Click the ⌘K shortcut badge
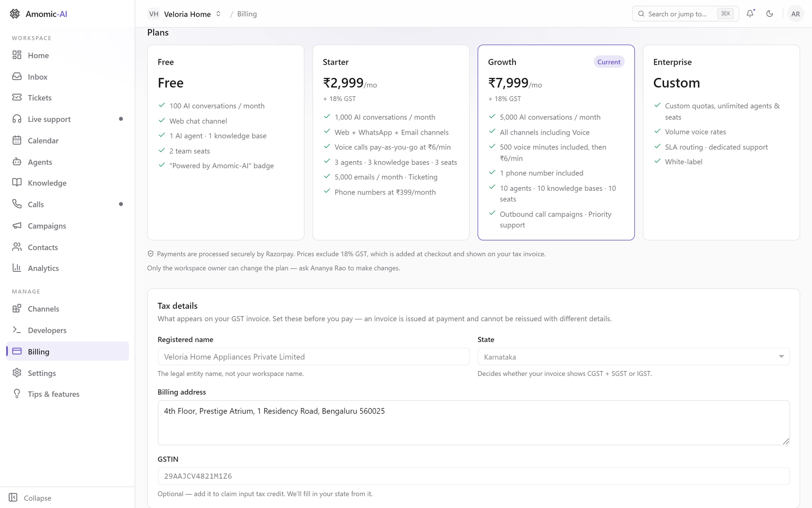Image resolution: width=812 pixels, height=508 pixels. click(725, 14)
